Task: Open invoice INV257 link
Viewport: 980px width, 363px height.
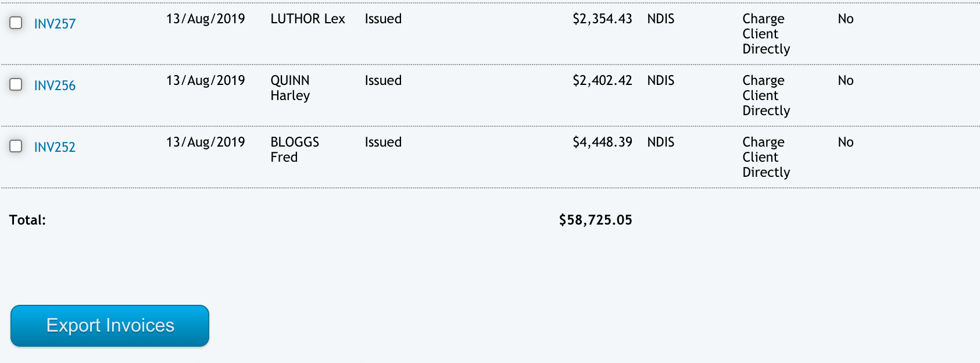Action: click(x=55, y=24)
